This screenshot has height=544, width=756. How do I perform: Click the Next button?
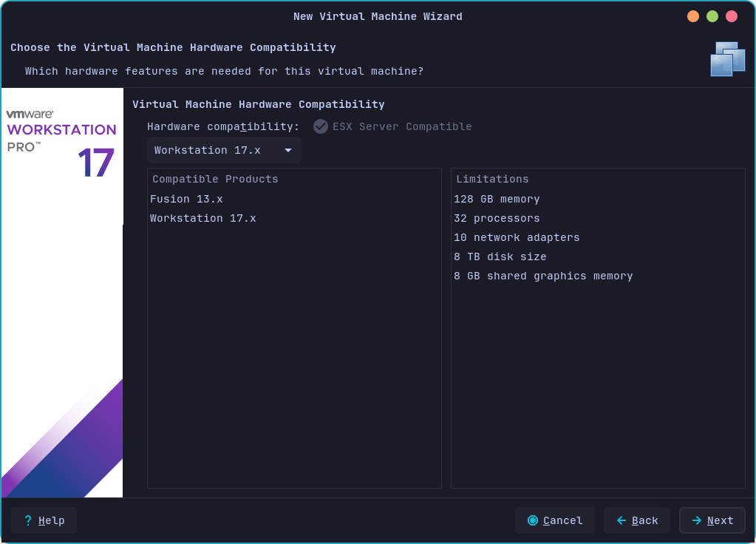pos(712,520)
